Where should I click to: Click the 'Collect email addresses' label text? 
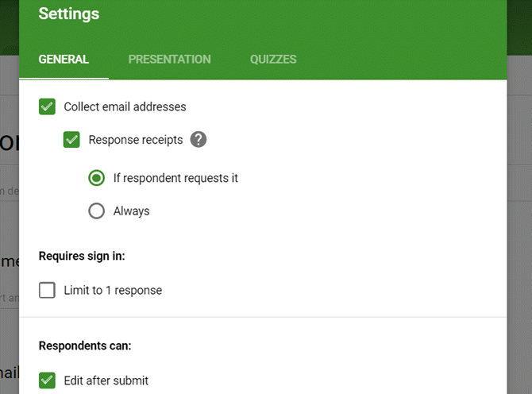[125, 106]
